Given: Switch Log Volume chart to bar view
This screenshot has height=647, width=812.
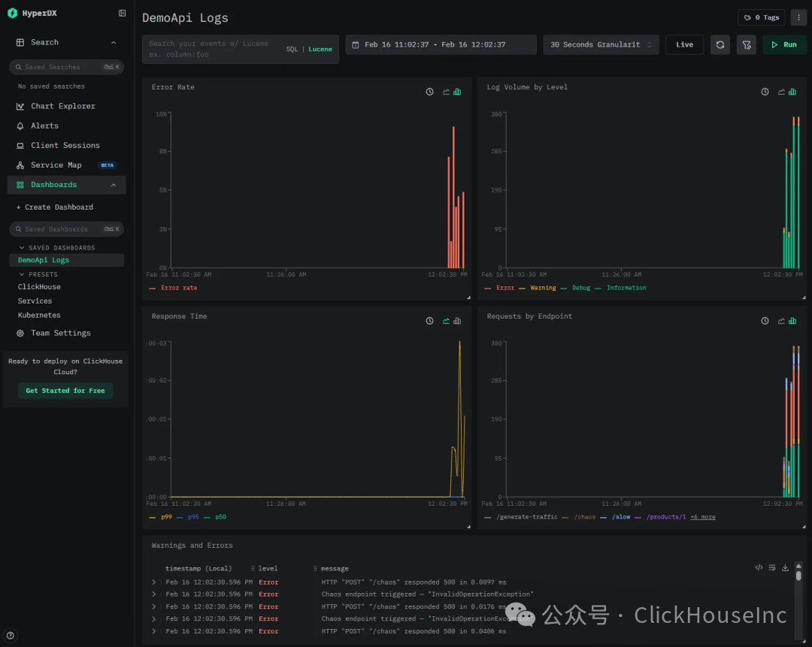Looking at the screenshot, I should click(x=792, y=92).
